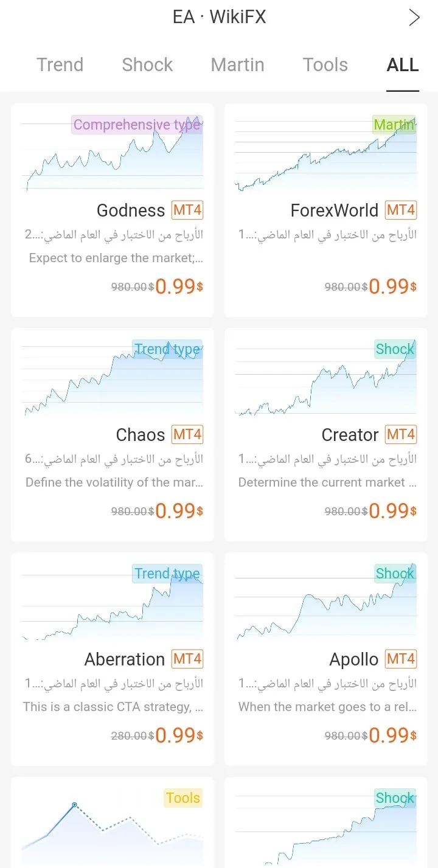This screenshot has width=438, height=868.
Task: Click the Apollo 0.99$ price
Action: tap(392, 735)
